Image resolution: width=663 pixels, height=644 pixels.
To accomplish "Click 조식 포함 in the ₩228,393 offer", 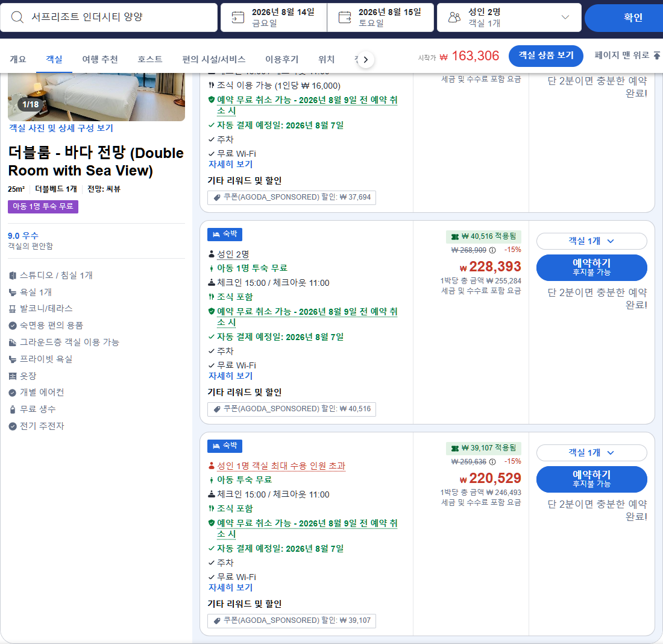I will (234, 297).
